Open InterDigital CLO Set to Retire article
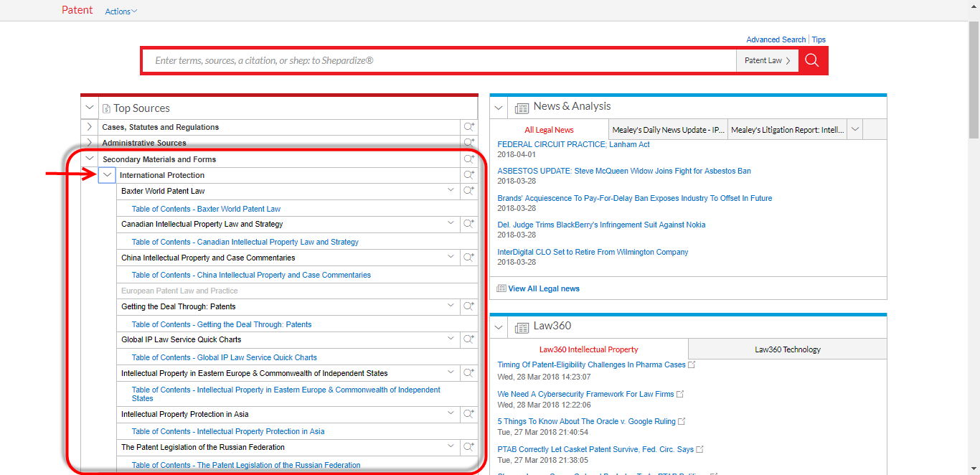This screenshot has height=475, width=980. pyautogui.click(x=593, y=252)
